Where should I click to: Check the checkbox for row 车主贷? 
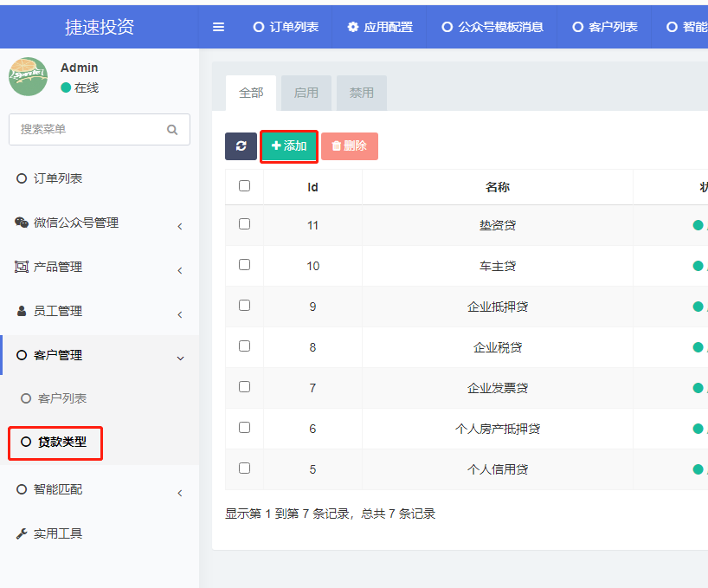244,265
